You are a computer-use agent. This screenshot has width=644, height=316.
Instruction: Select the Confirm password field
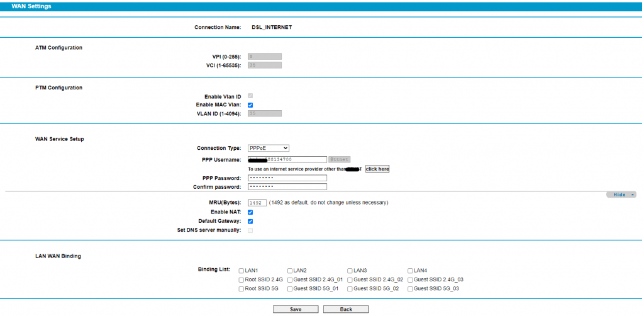pos(287,187)
